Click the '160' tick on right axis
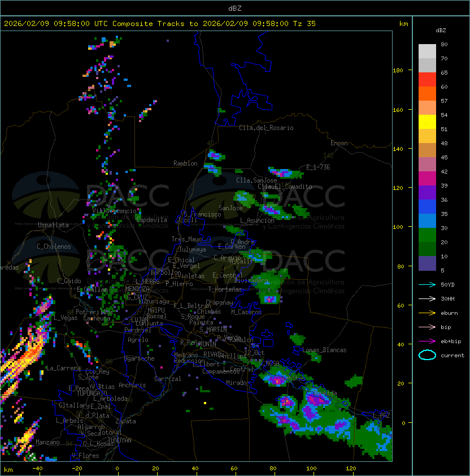Screen dimensions: 470x476 point(398,110)
